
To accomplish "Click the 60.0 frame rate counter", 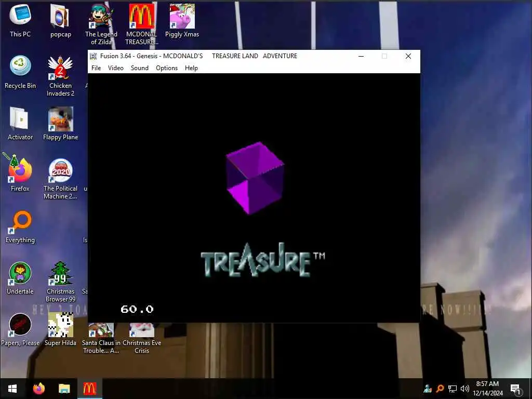I will (x=137, y=309).
